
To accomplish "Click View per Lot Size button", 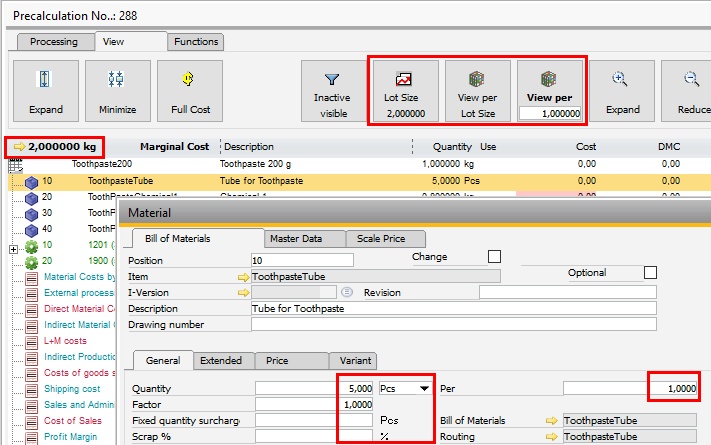I will (x=477, y=92).
